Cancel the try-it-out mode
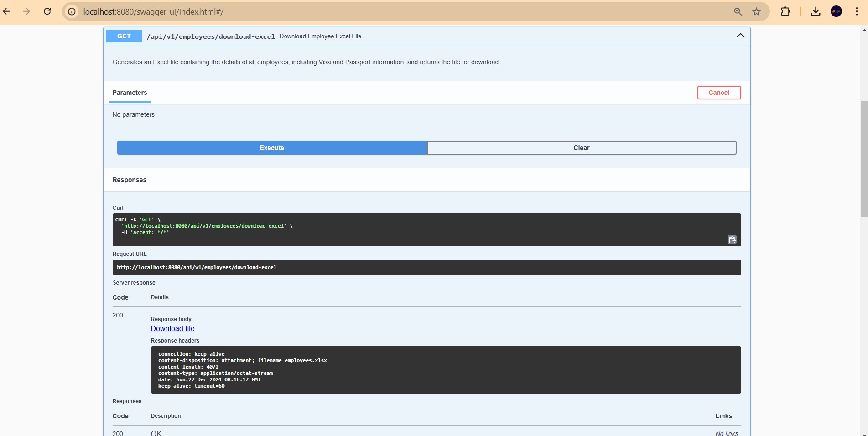The height and width of the screenshot is (436, 868). coord(719,93)
